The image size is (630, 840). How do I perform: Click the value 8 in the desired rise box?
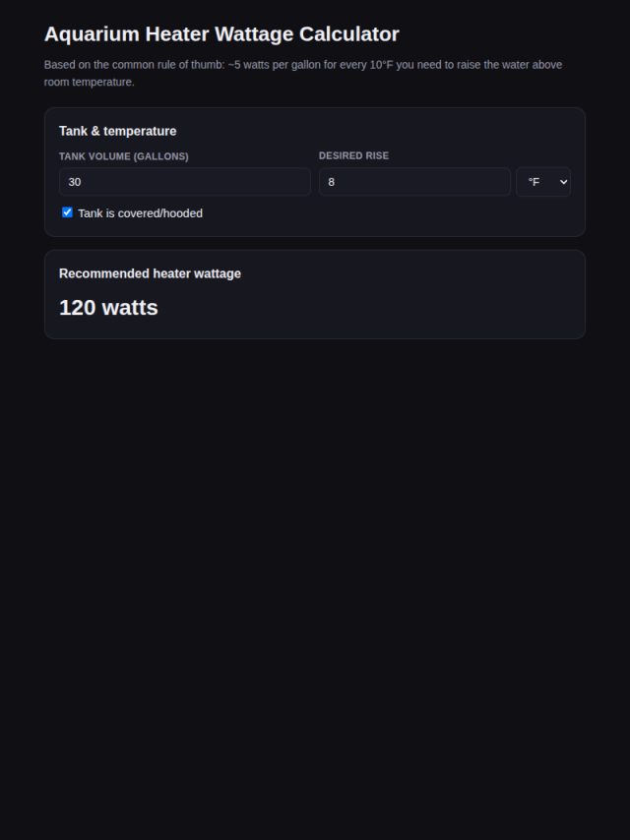point(332,182)
